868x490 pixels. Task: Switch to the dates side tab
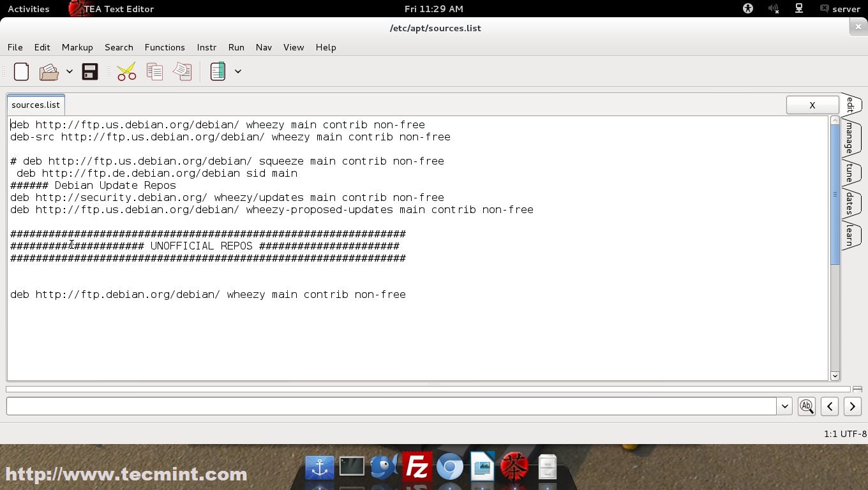pos(850,204)
